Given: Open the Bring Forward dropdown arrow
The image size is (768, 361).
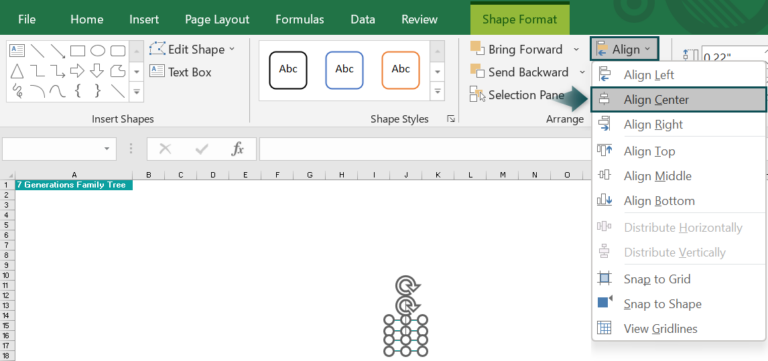Looking at the screenshot, I should (576, 49).
